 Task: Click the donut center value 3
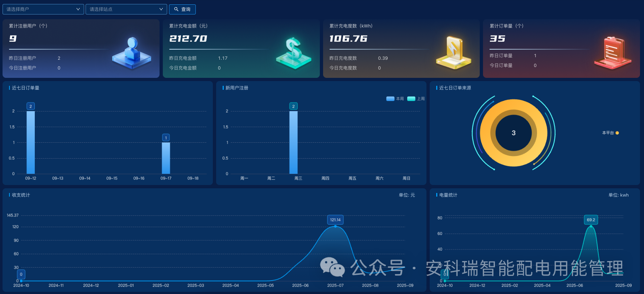tap(513, 133)
